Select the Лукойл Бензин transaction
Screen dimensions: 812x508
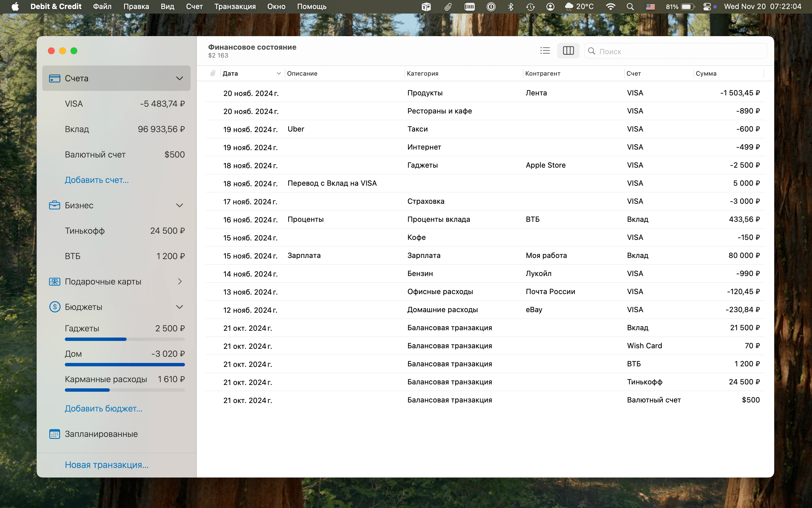click(485, 273)
